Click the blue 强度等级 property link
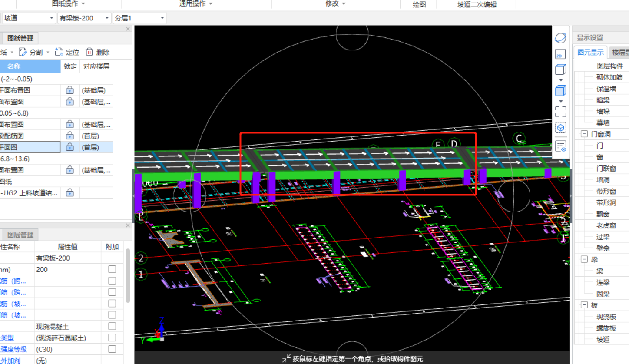 pos(13,349)
